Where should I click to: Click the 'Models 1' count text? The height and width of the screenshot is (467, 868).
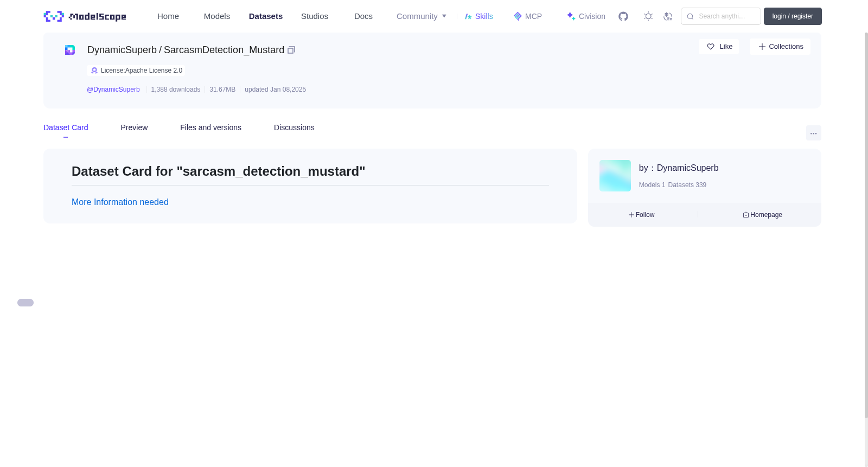(x=652, y=185)
